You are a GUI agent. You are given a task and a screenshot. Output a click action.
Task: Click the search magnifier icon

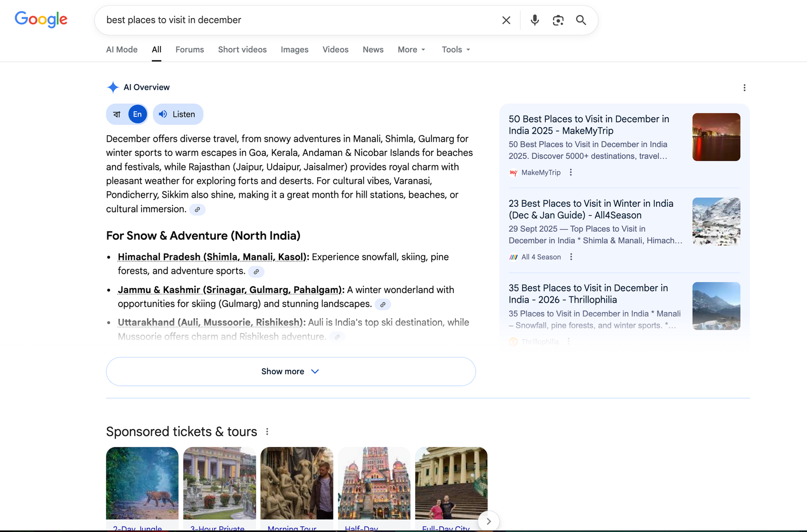[581, 20]
